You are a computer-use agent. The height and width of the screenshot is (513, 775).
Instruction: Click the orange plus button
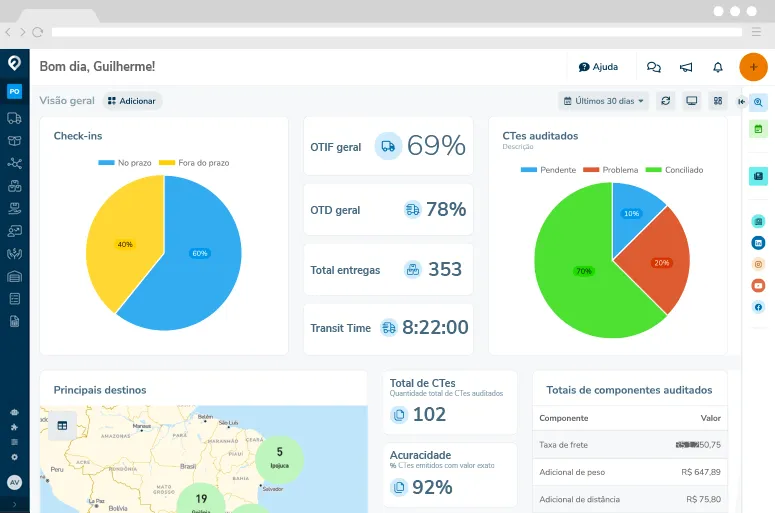[x=753, y=67]
